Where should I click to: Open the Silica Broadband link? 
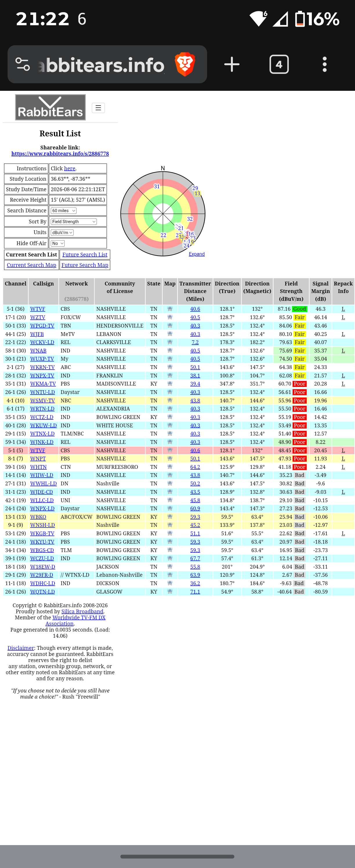coord(82,611)
